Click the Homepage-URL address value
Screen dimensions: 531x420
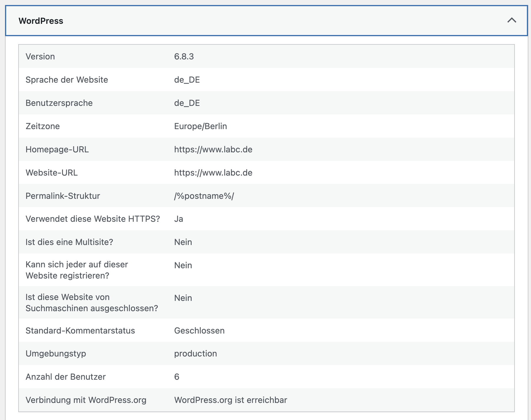213,149
